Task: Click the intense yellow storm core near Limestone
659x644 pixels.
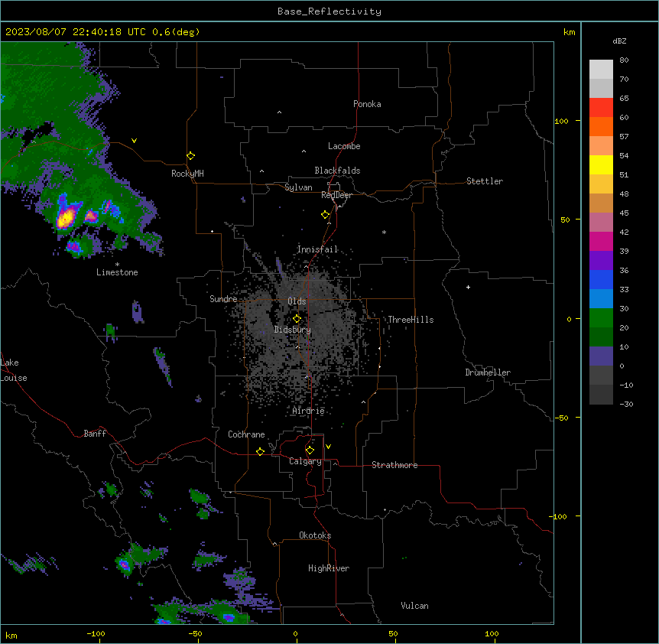Action: (x=66, y=219)
